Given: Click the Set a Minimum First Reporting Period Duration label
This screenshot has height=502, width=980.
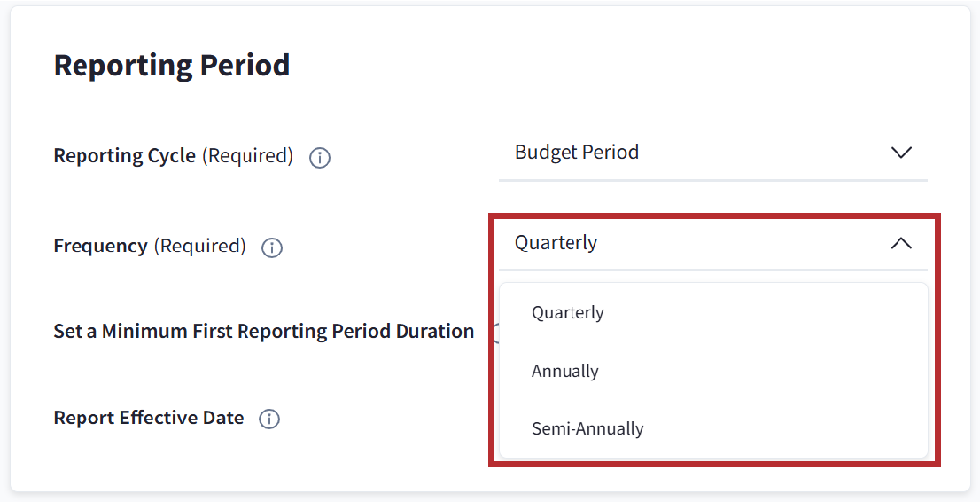Looking at the screenshot, I should (x=264, y=332).
